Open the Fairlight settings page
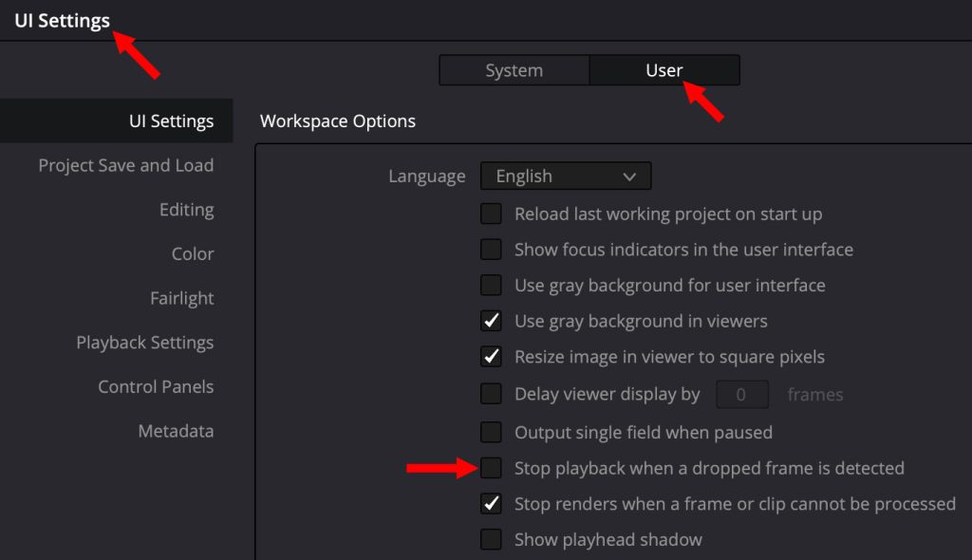Image resolution: width=972 pixels, height=560 pixels. 181,298
